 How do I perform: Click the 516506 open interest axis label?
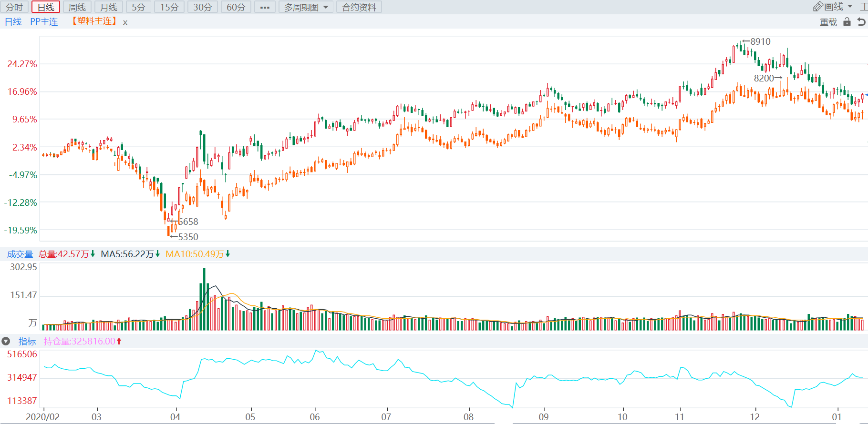pos(22,354)
